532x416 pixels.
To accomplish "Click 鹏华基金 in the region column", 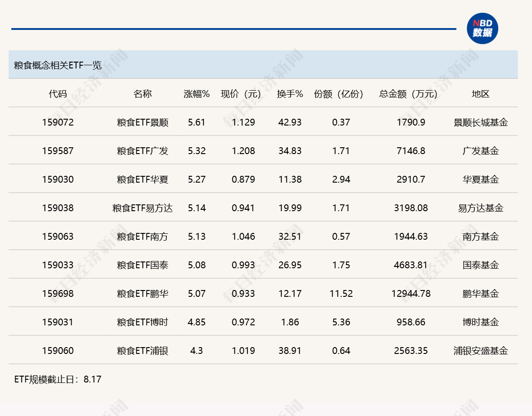I will [x=480, y=293].
